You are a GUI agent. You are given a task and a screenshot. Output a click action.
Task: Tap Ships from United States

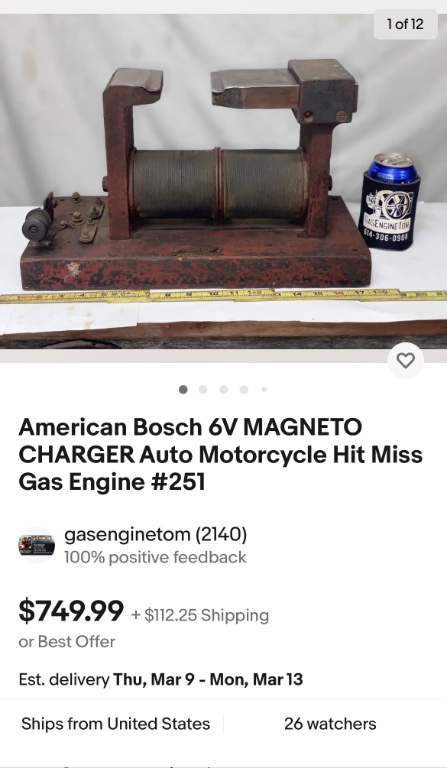pos(116,724)
